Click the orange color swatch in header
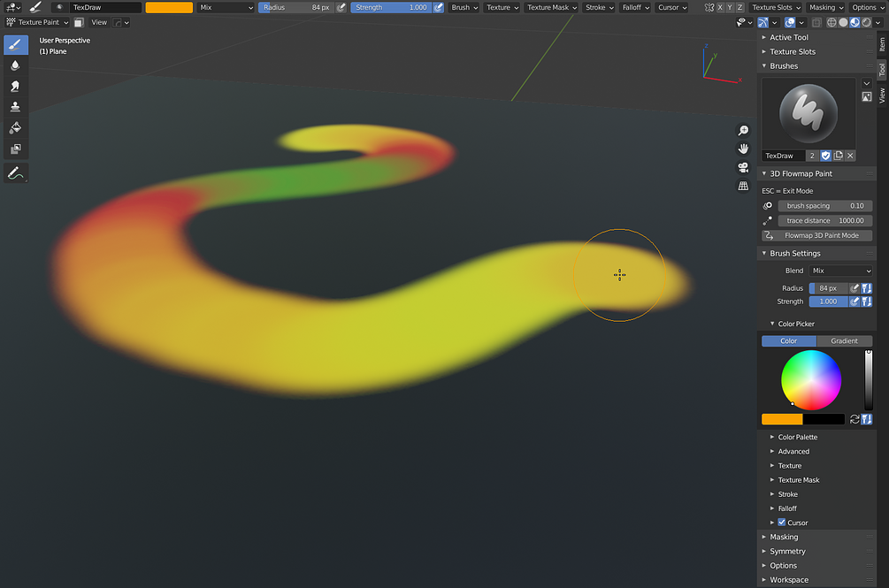Screen dimensions: 889x588 pyautogui.click(x=169, y=7)
